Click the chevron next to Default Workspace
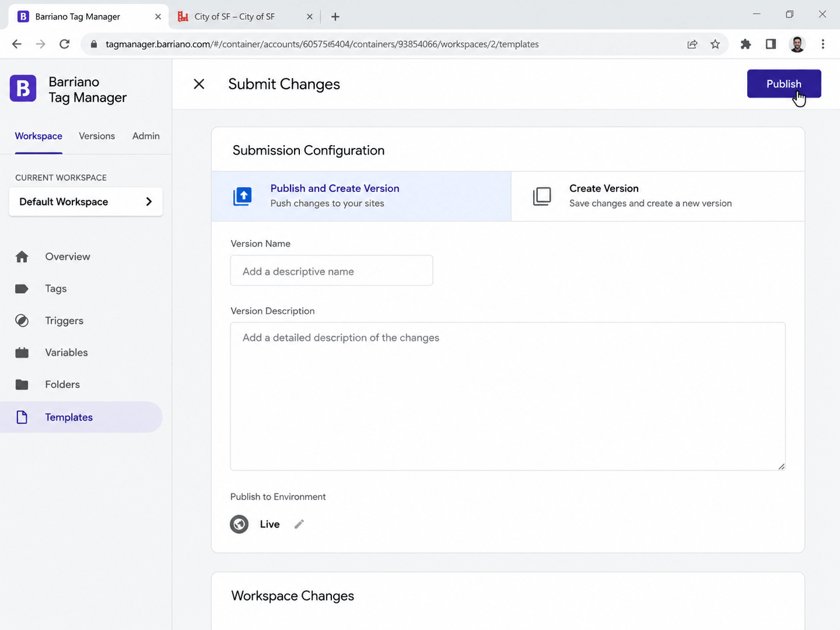The width and height of the screenshot is (840, 630). point(149,201)
